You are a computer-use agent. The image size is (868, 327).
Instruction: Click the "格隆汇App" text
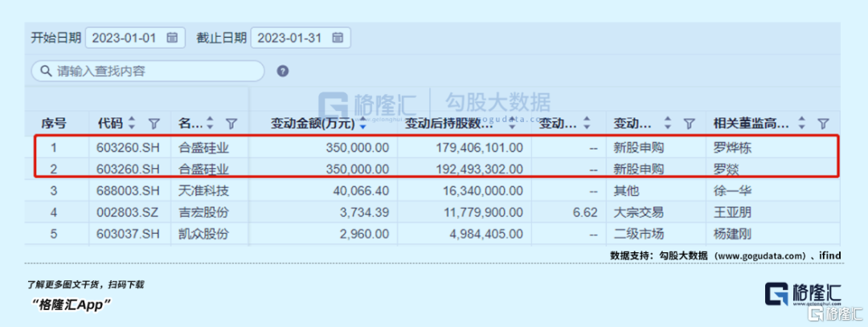(72, 305)
